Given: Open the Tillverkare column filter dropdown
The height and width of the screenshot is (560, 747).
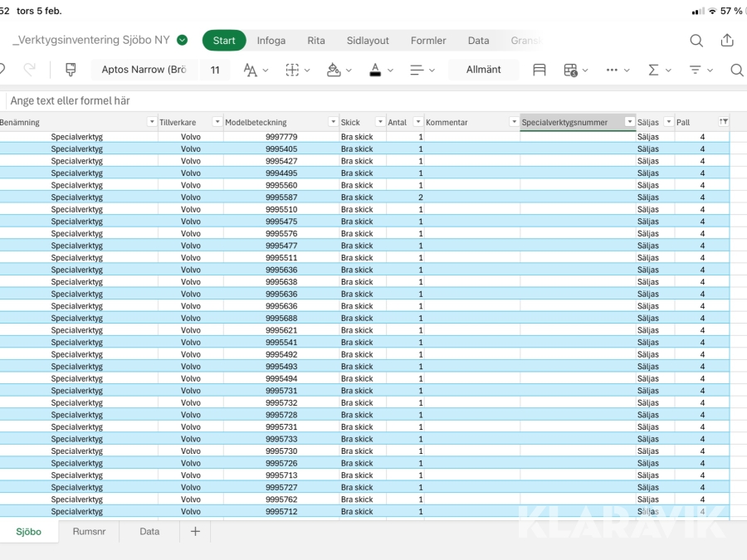Looking at the screenshot, I should pos(217,122).
